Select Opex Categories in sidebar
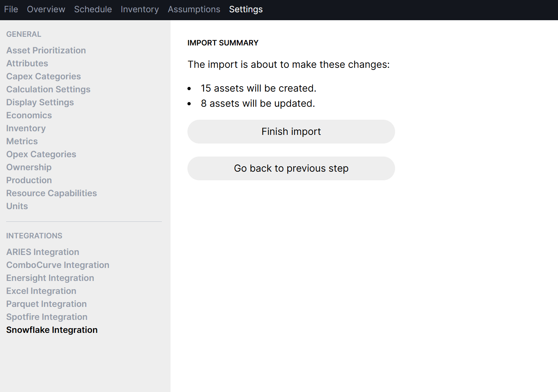Image resolution: width=558 pixels, height=392 pixels. pos(41,154)
